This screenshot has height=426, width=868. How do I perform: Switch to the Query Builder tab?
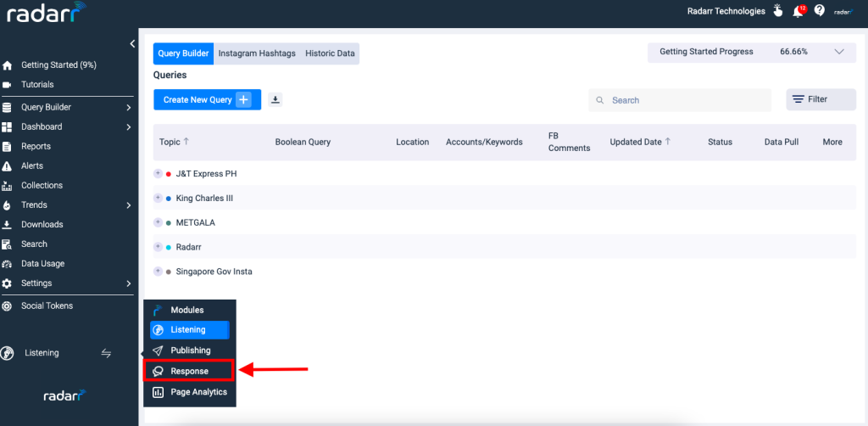183,53
